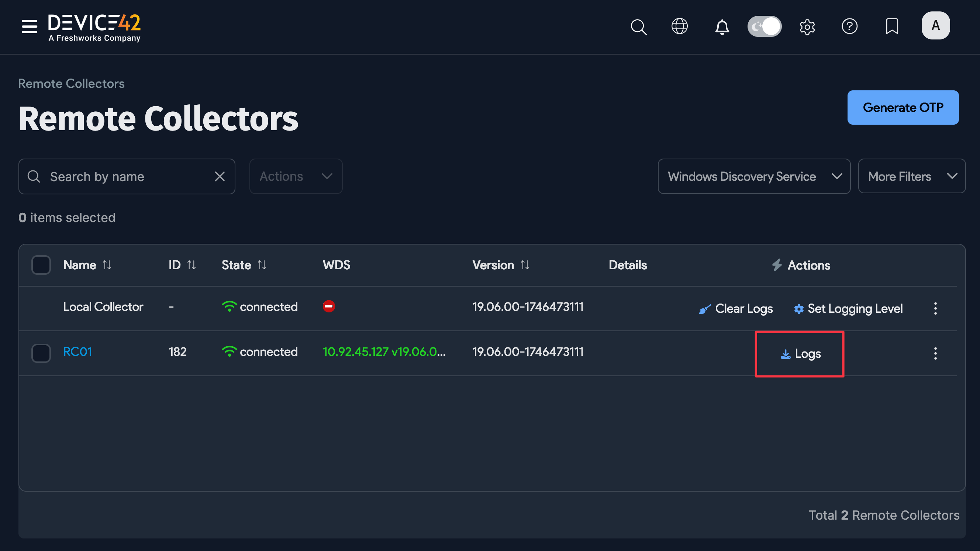Click the magnifier inside the search field

click(x=34, y=176)
